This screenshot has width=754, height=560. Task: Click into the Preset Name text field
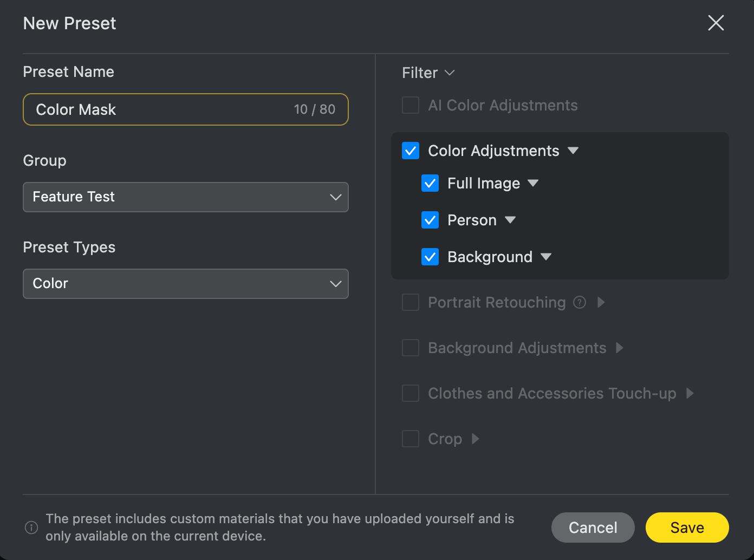162,109
